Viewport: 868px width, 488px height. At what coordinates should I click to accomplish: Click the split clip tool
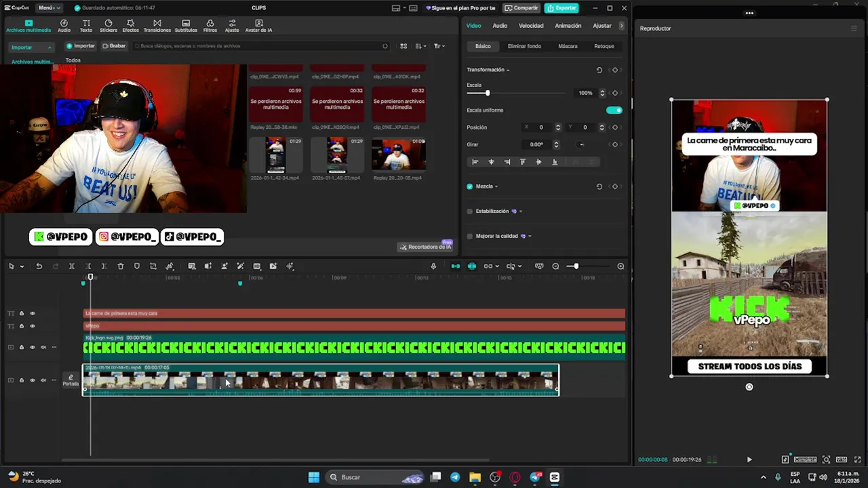[x=71, y=266]
